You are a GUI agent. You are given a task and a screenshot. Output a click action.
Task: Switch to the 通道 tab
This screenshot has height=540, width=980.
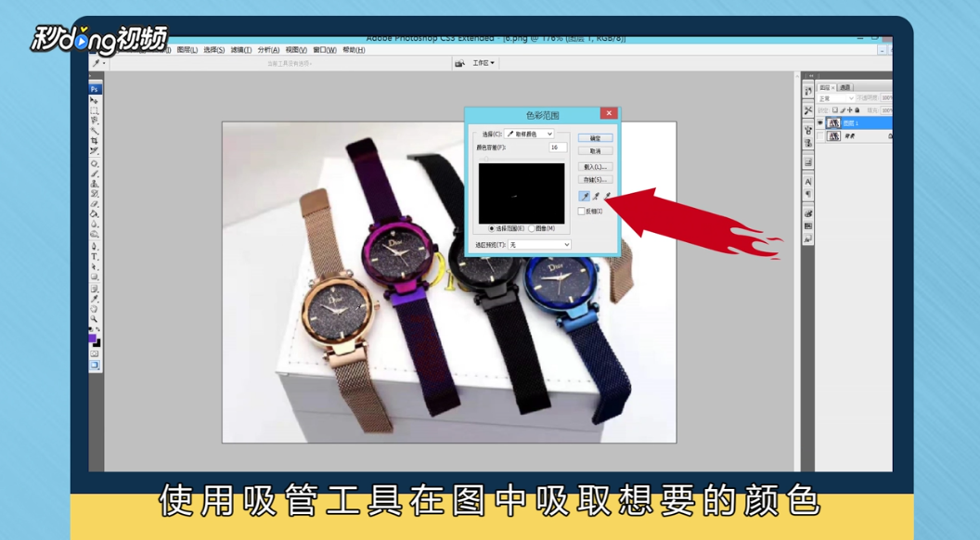tap(845, 87)
